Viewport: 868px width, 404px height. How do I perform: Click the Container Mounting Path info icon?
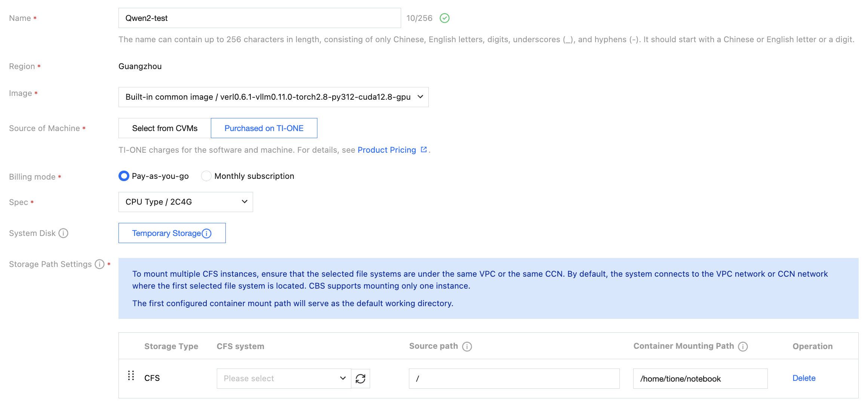(x=743, y=346)
